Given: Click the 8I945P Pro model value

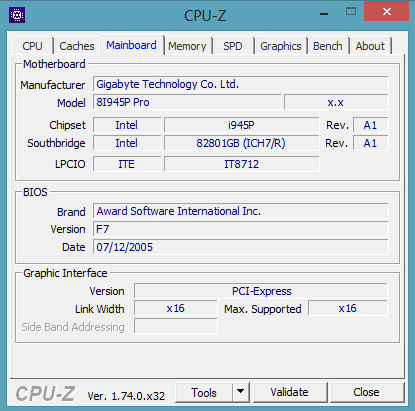Looking at the screenshot, I should [x=187, y=102].
